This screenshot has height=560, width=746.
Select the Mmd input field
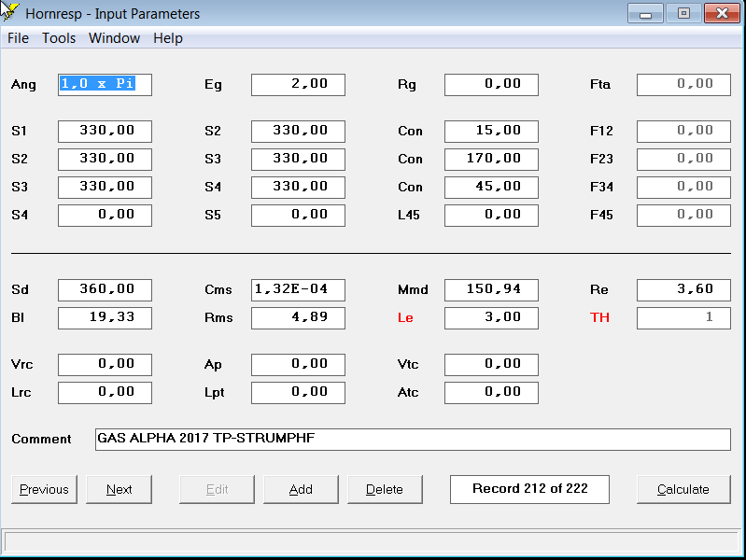point(491,290)
